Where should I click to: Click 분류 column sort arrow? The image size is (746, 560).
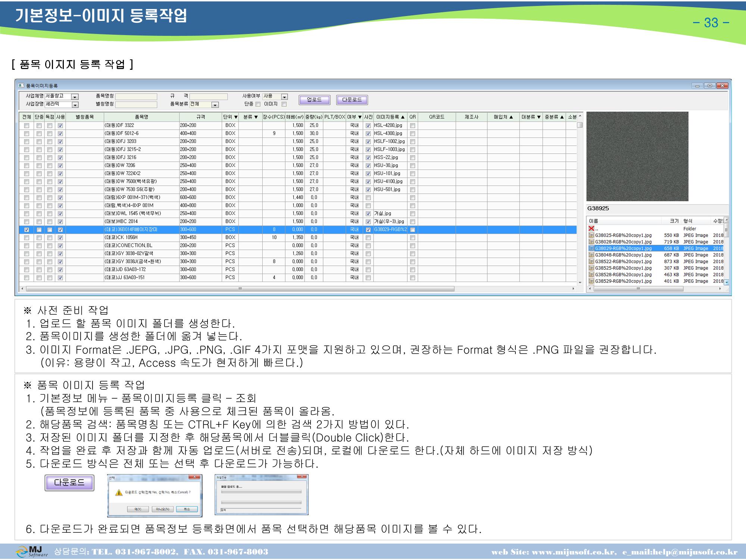tap(256, 117)
